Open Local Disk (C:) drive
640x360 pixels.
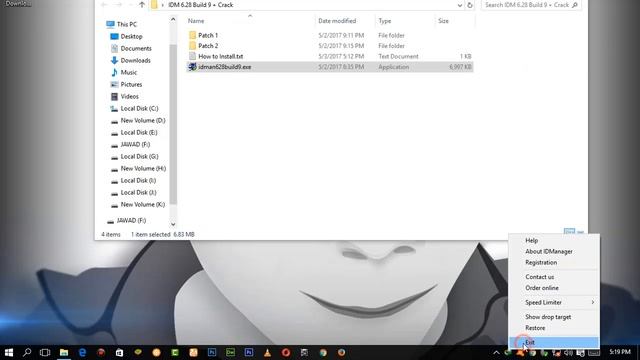139,109
